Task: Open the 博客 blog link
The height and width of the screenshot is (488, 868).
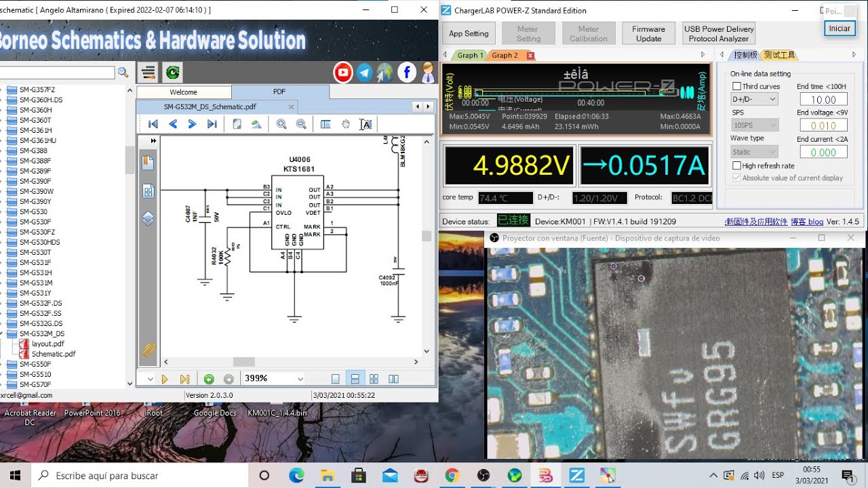Action: coord(806,222)
